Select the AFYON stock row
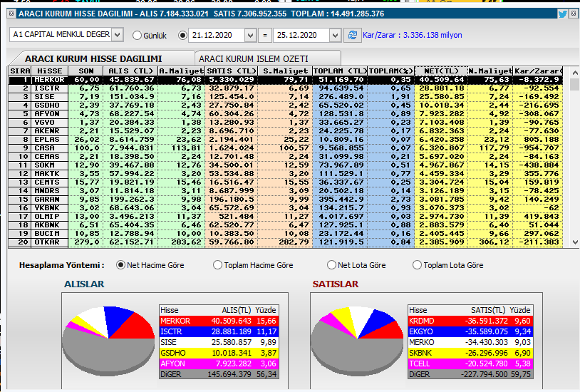 tap(286, 113)
